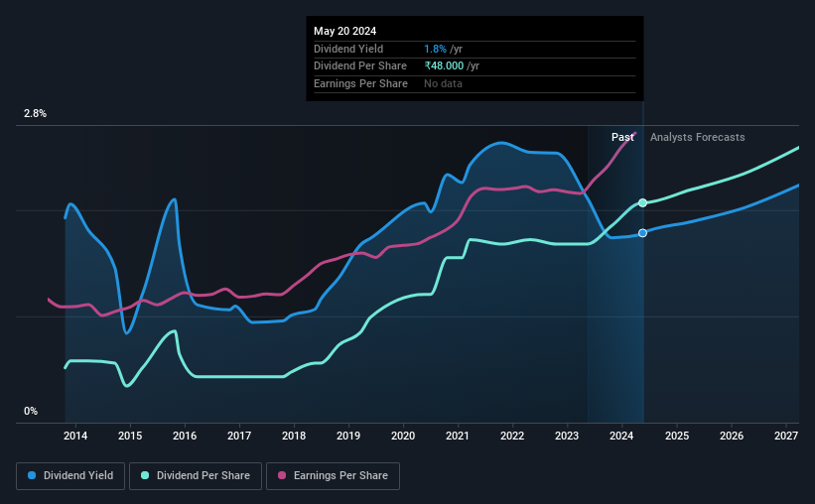
Task: Click the teal Dividend Per Share legend dot
Action: (145, 475)
